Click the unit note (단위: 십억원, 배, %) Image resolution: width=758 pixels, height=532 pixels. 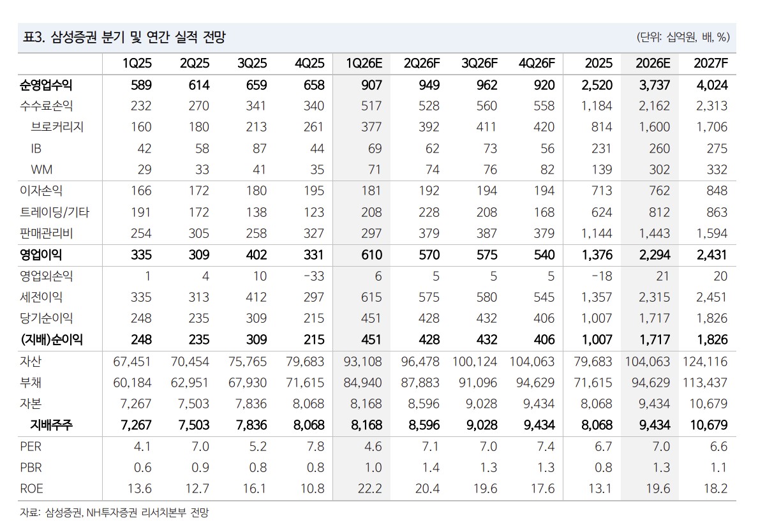(x=683, y=37)
